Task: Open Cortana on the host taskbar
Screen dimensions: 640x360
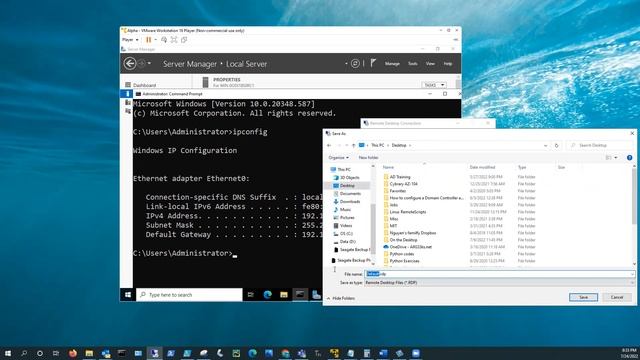Action: (40, 353)
